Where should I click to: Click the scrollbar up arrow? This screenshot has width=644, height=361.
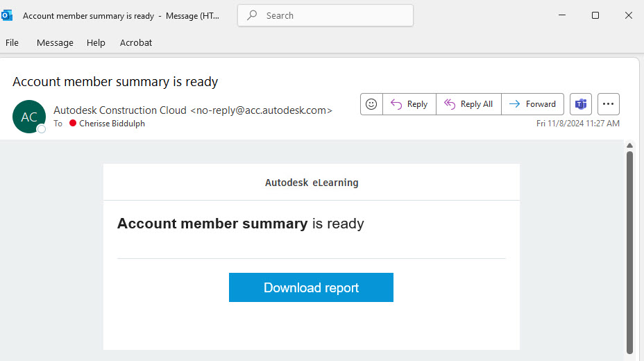[629, 145]
